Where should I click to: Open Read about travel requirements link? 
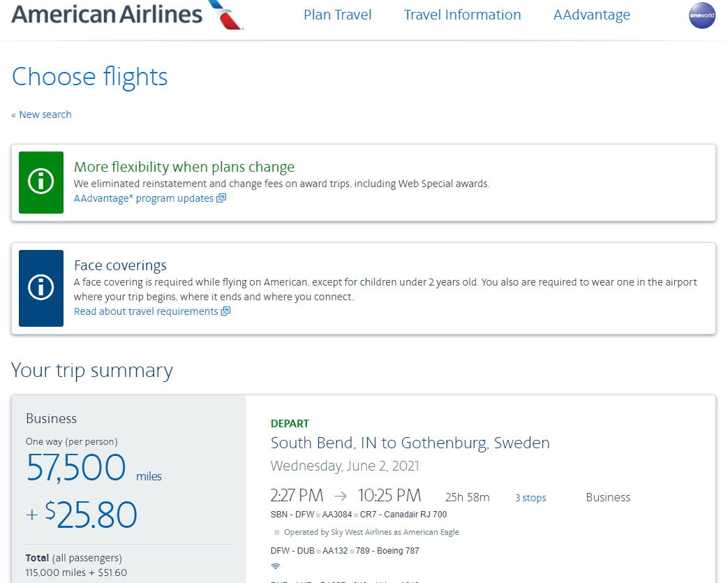point(146,311)
